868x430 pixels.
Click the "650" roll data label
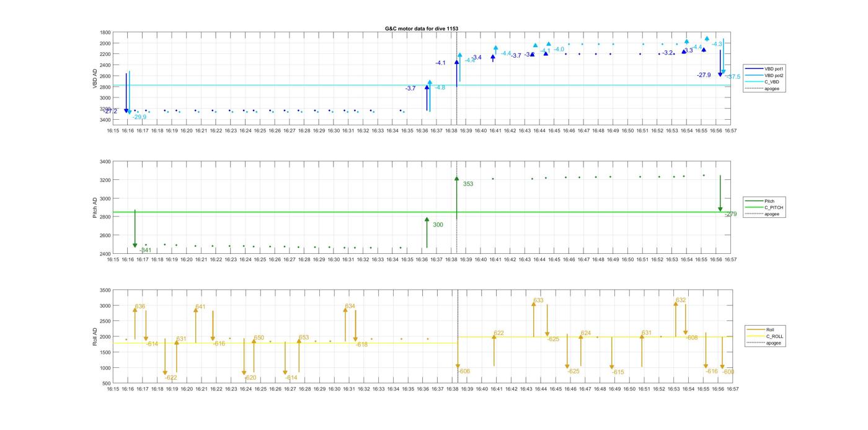pyautogui.click(x=259, y=338)
